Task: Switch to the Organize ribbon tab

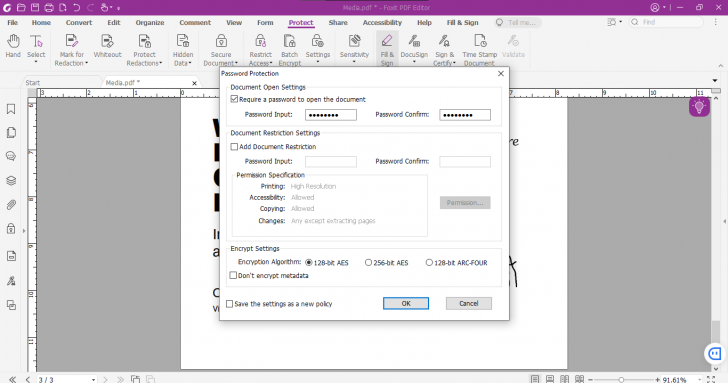Action: tap(150, 22)
